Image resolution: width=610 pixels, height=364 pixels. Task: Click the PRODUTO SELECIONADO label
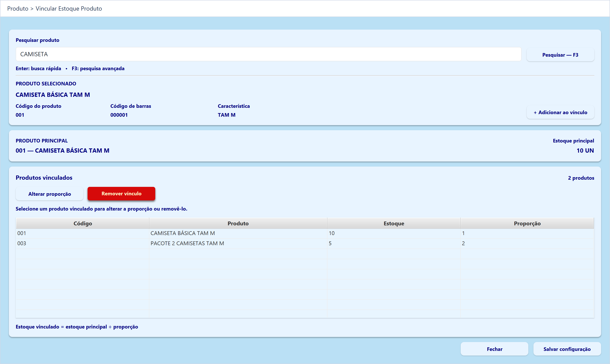coord(46,84)
